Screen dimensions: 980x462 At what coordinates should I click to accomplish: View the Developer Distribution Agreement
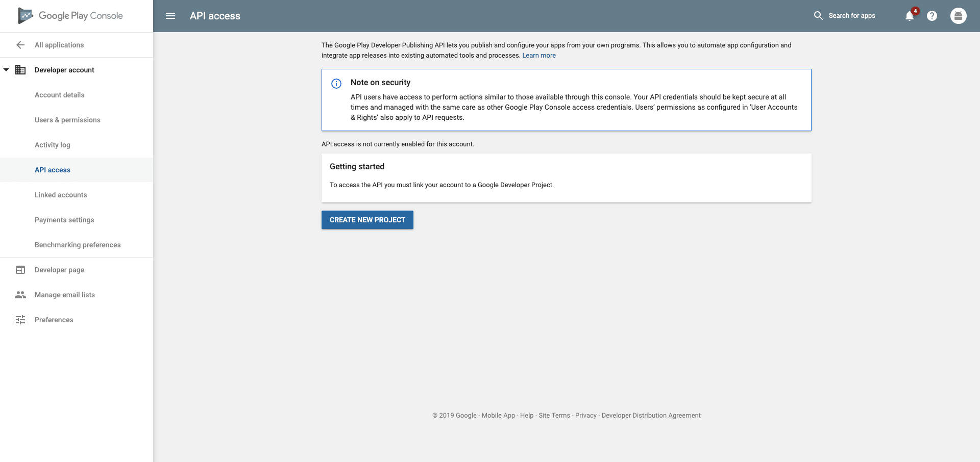[651, 415]
